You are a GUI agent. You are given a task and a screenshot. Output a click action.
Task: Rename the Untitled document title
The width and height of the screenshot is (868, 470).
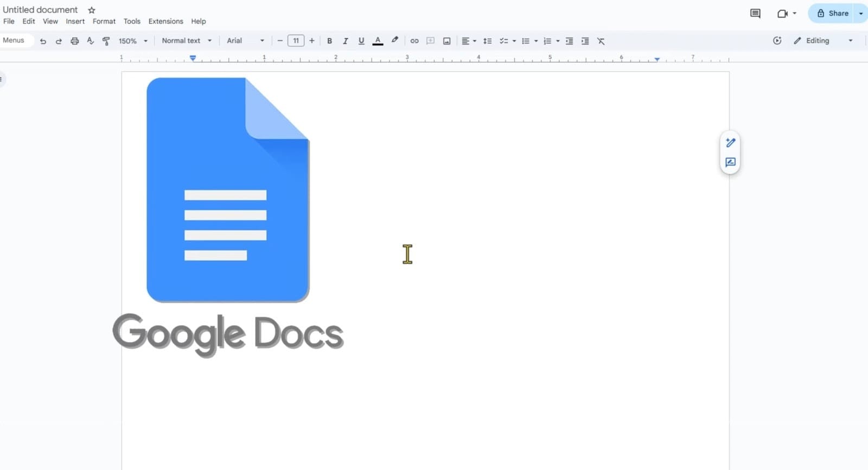[x=40, y=10]
